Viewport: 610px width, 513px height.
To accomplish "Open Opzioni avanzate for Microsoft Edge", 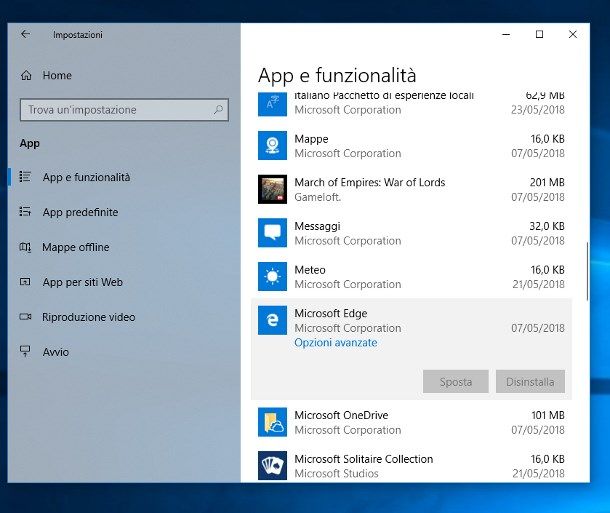I will tap(336, 343).
